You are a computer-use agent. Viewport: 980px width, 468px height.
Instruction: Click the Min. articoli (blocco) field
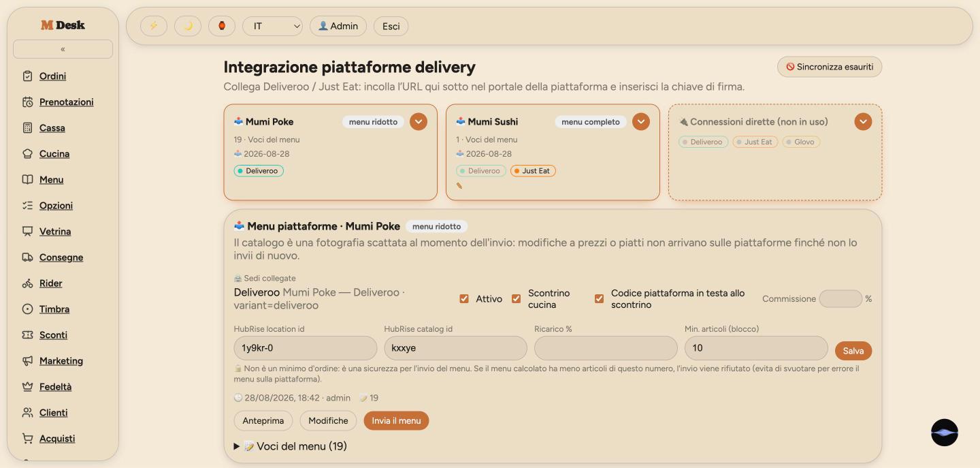click(x=756, y=348)
